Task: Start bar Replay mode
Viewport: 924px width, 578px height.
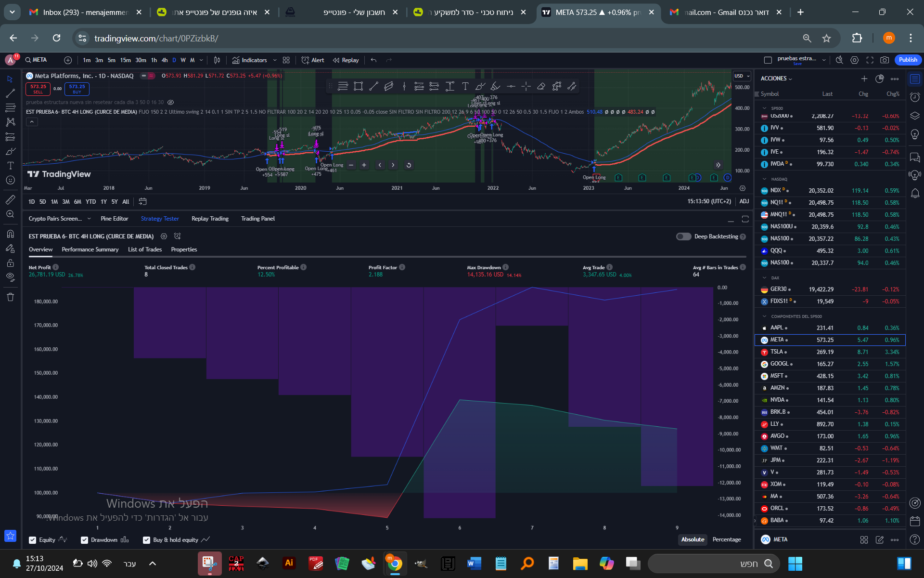Action: click(x=346, y=60)
